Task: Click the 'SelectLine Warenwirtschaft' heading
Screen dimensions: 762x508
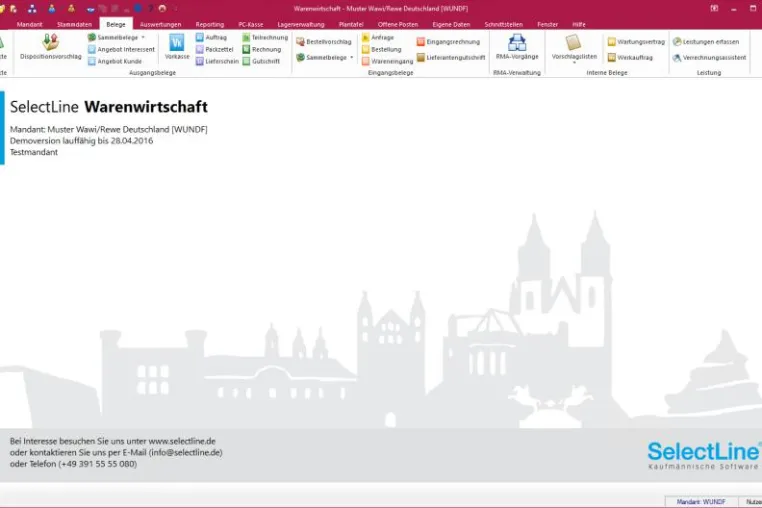Action: click(x=109, y=107)
